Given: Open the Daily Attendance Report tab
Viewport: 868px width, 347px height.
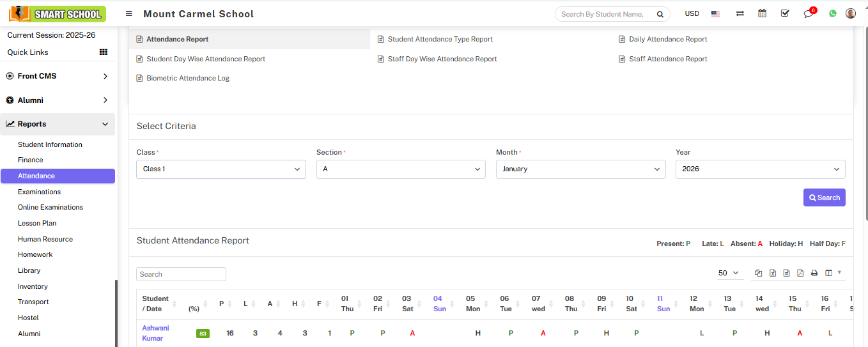Looking at the screenshot, I should (x=667, y=39).
